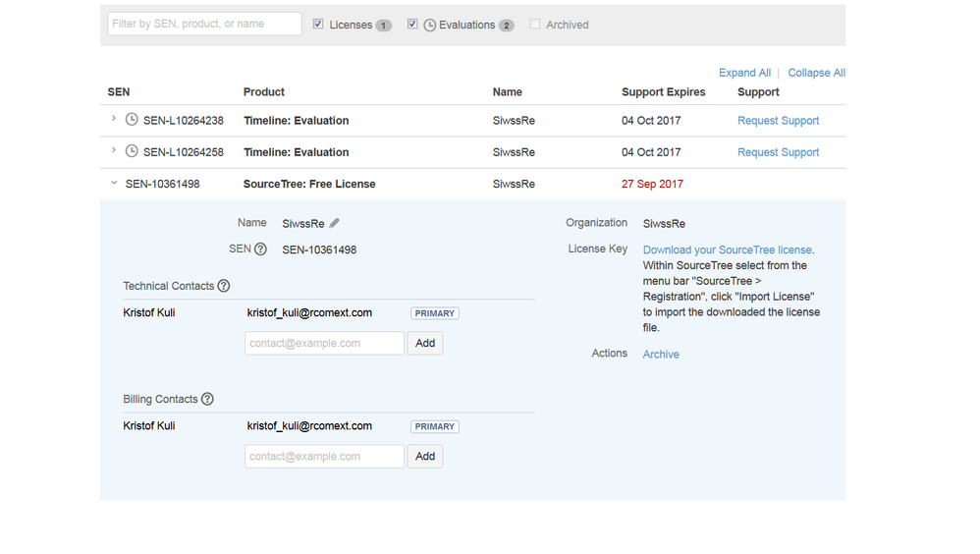Click SEN-10361498 value in details panel

tap(319, 250)
